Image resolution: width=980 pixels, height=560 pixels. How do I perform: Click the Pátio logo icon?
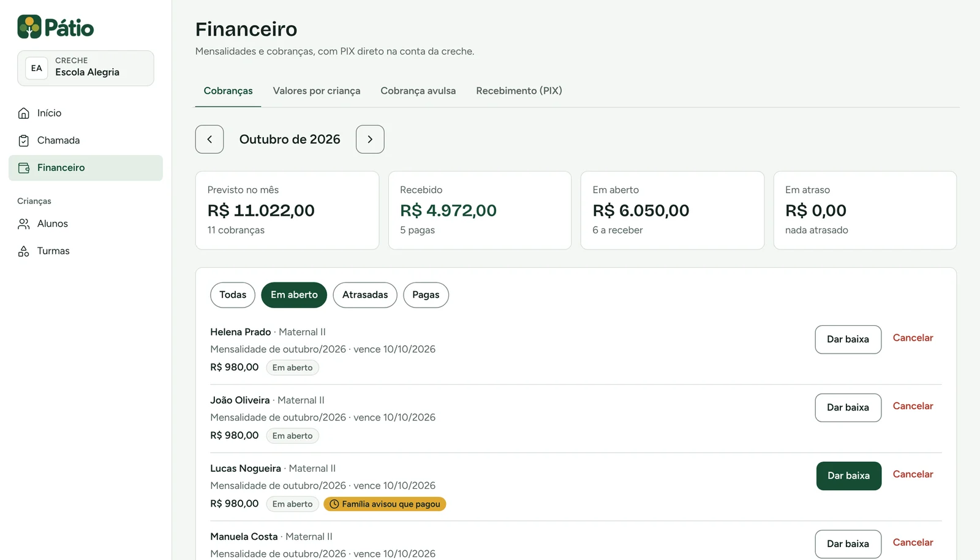click(x=29, y=27)
